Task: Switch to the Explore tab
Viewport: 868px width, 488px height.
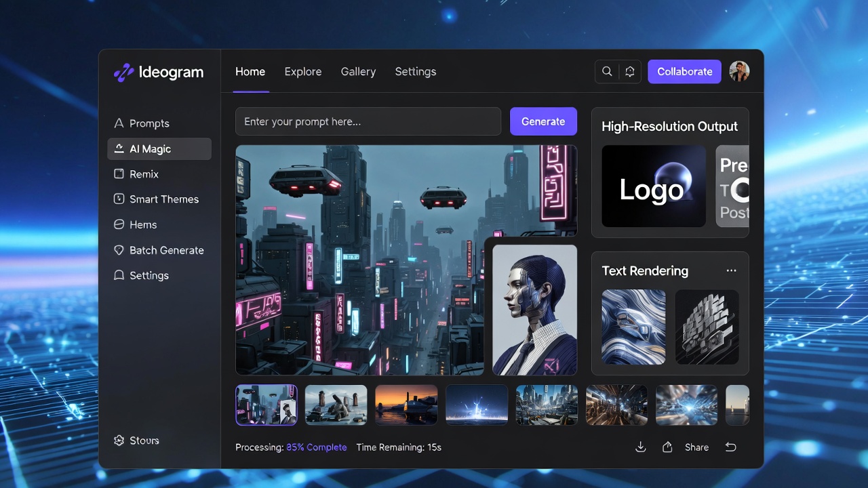Action: coord(303,71)
